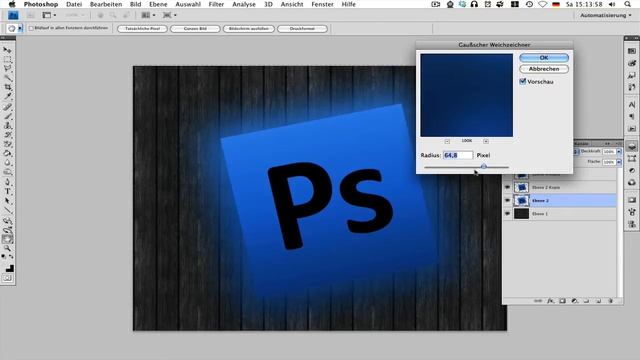
Task: Click the Time Machine icon in menu bar
Action: pyautogui.click(x=529, y=4)
